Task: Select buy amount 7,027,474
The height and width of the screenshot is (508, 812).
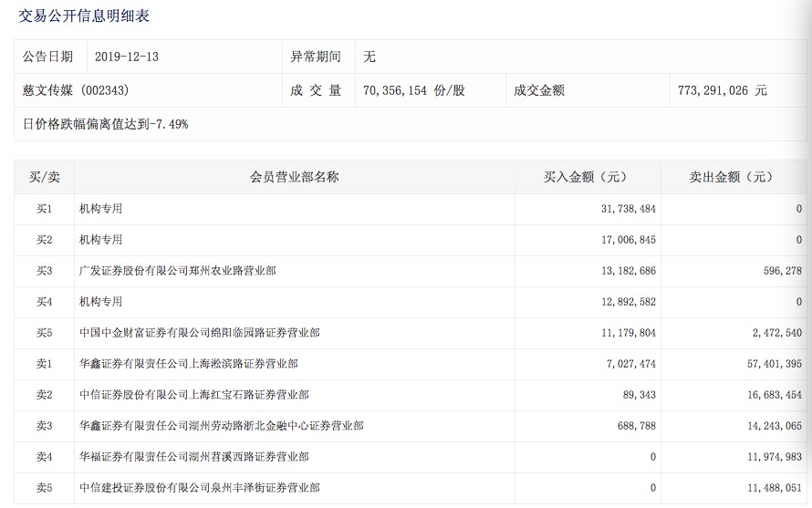Action: pyautogui.click(x=630, y=364)
